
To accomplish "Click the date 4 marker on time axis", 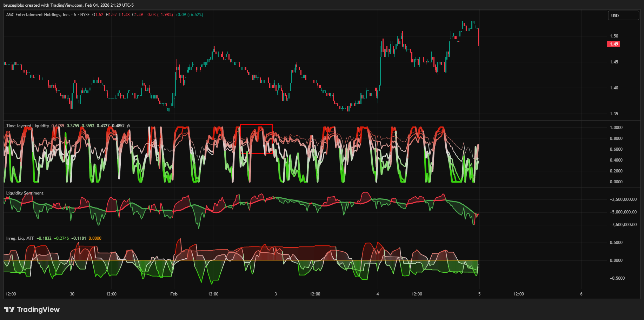I will click(378, 294).
